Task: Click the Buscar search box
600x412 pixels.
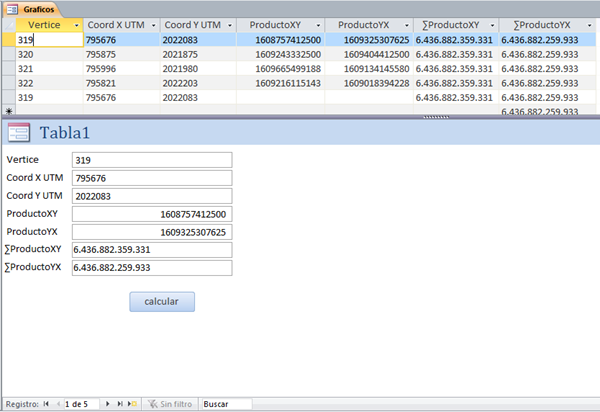Action: point(226,404)
